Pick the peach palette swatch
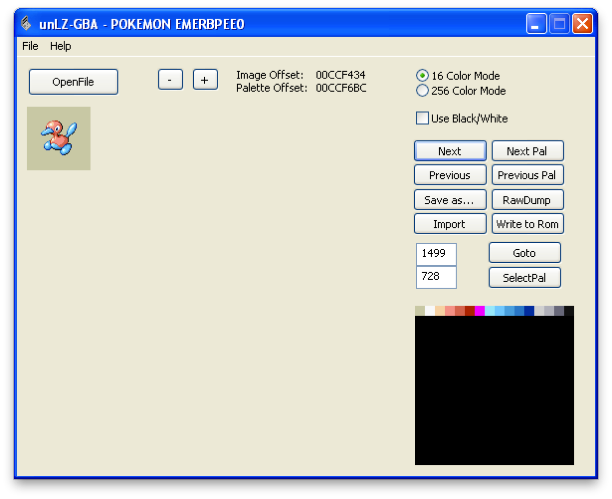 click(x=439, y=311)
